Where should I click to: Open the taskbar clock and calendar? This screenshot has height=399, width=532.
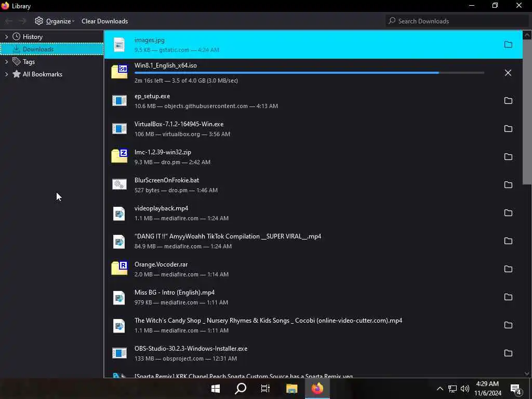pyautogui.click(x=487, y=389)
